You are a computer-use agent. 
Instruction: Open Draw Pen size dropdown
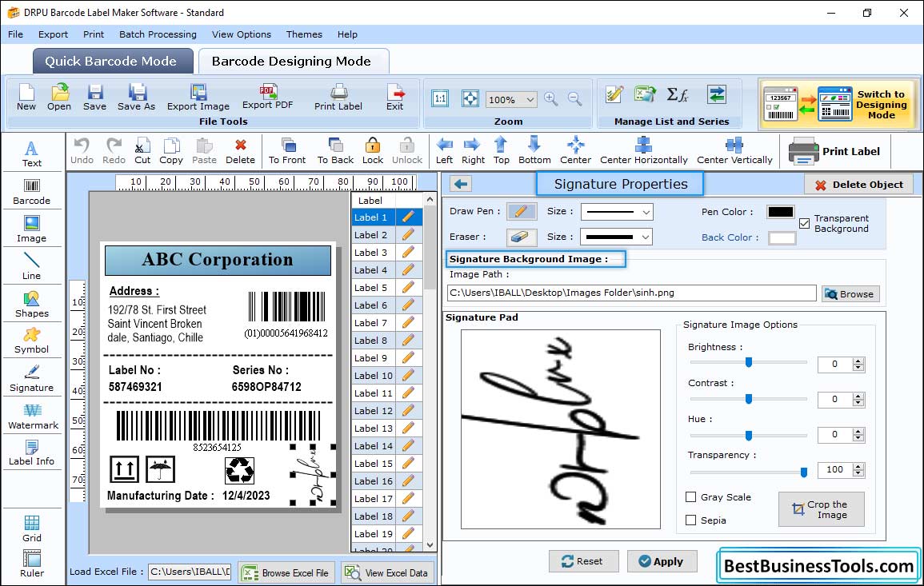646,212
